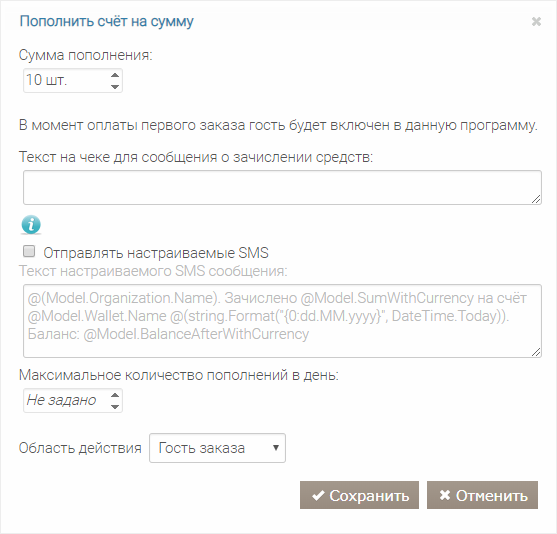
Task: Click the Пополнить счёт на сумму title
Action: click(x=106, y=22)
